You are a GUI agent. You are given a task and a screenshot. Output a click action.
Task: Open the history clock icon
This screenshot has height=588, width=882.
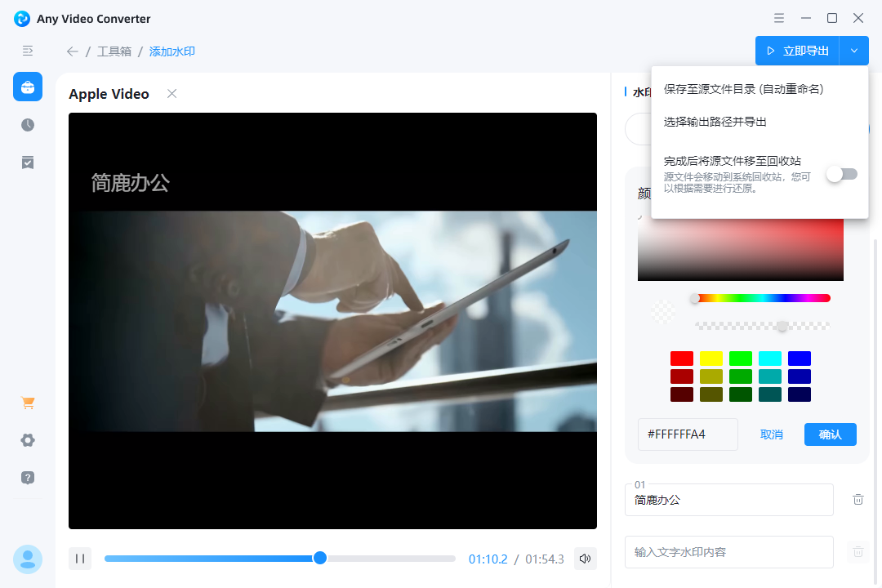(28, 125)
